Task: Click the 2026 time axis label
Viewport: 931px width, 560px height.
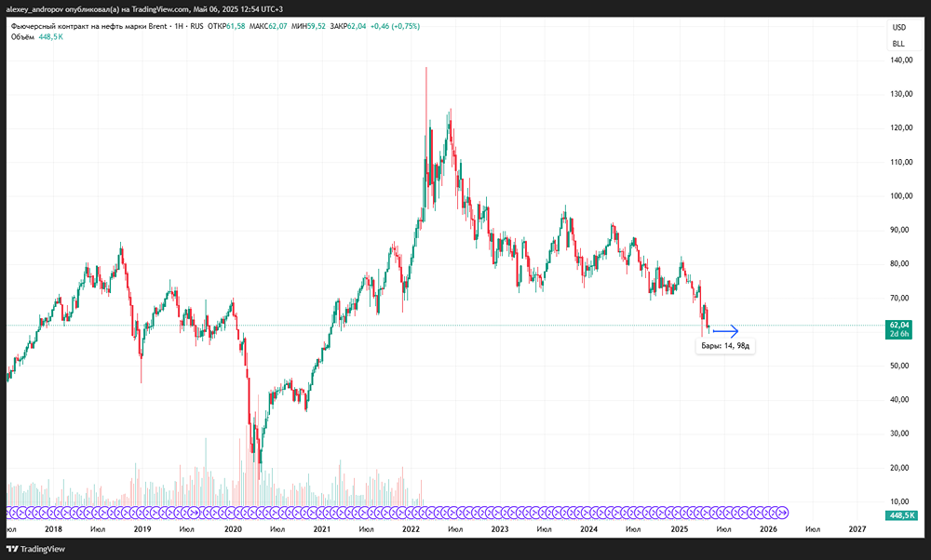Action: coord(768,529)
